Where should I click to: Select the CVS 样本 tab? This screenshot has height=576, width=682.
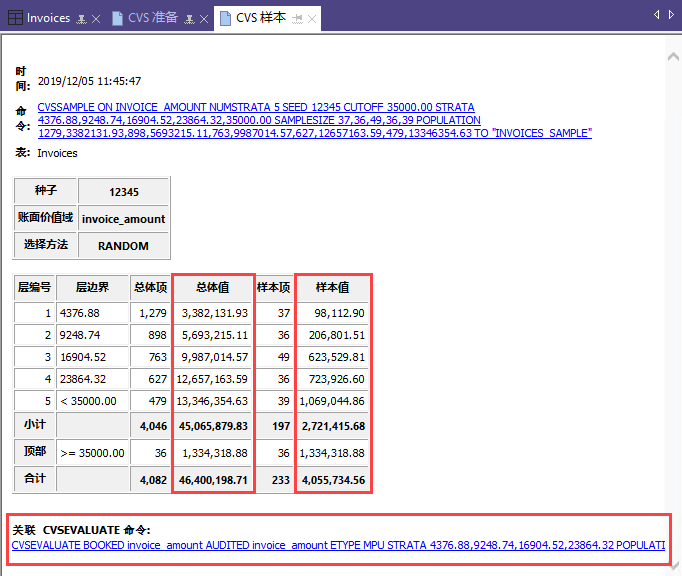(x=261, y=18)
